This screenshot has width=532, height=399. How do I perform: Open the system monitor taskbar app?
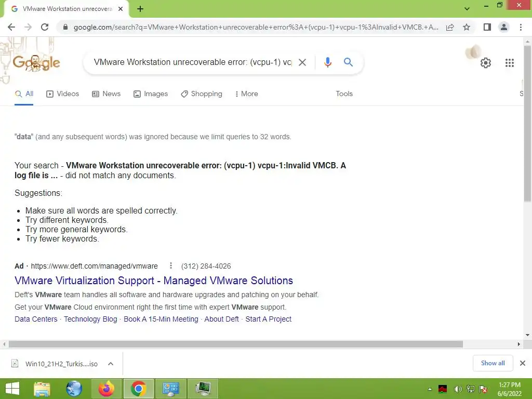(x=203, y=389)
